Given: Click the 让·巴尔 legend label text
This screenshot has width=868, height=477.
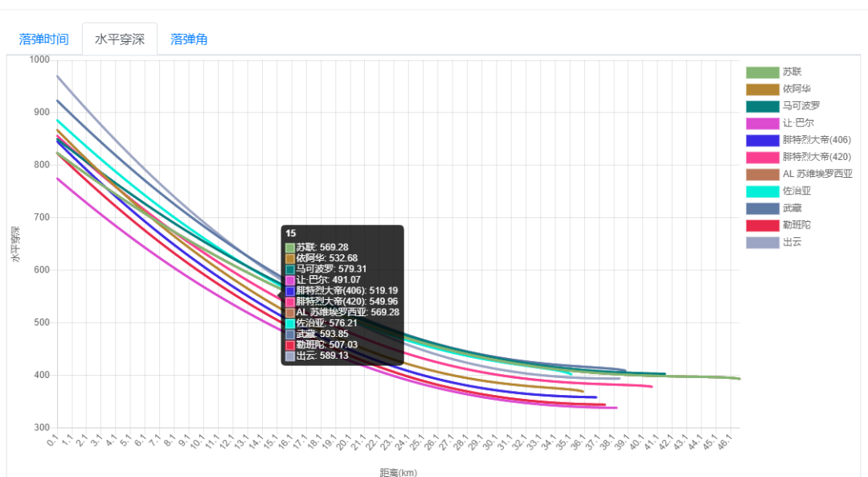Looking at the screenshot, I should (x=798, y=124).
